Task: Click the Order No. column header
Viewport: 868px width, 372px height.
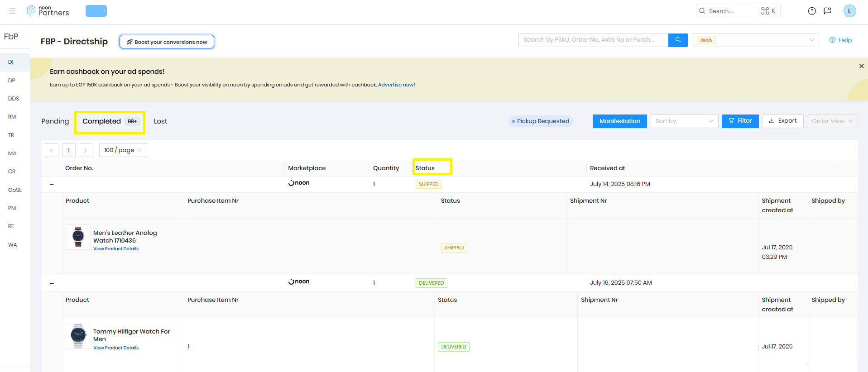Action: pos(79,168)
